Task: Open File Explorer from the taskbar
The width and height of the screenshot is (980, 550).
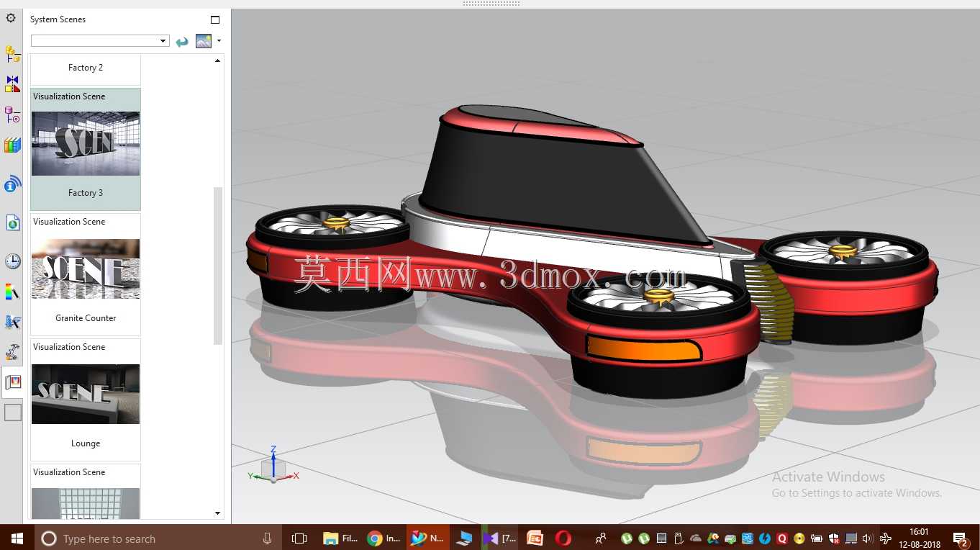Action: (340, 538)
